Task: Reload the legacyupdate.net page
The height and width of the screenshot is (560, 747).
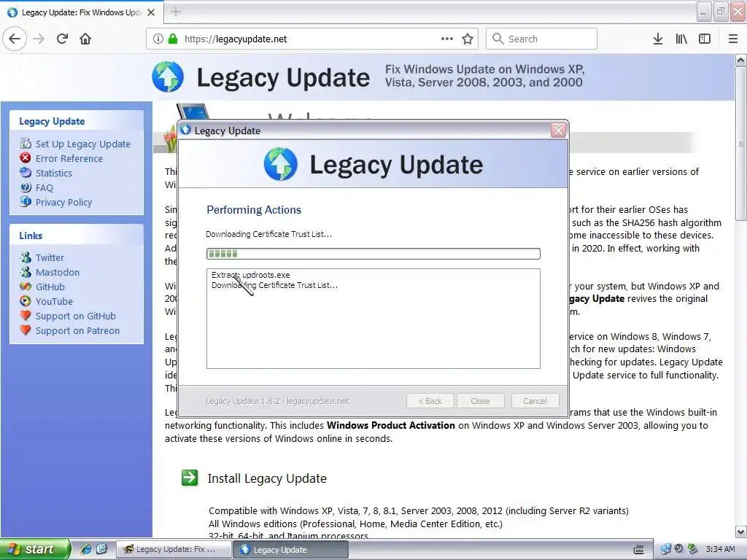Action: click(62, 39)
